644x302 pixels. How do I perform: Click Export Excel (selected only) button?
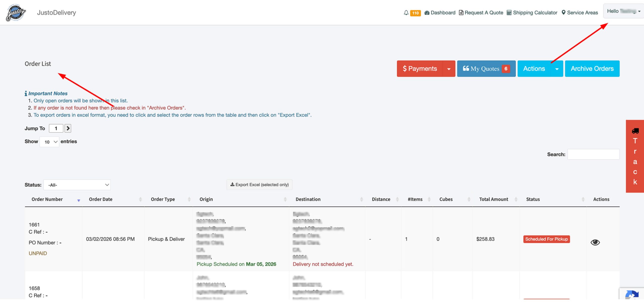259,185
